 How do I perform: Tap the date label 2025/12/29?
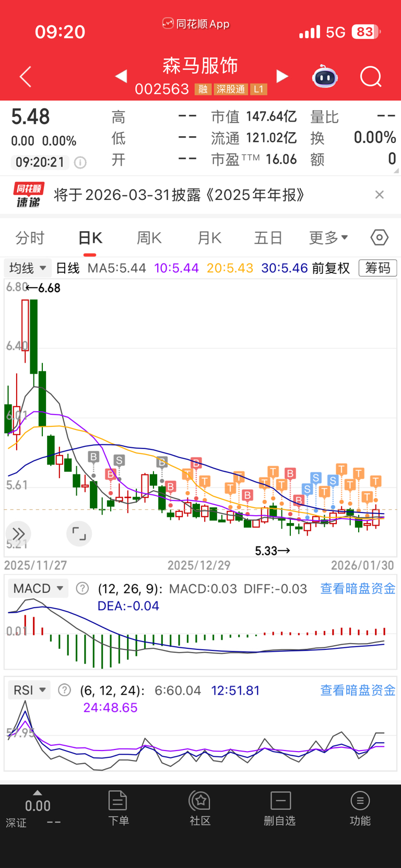[x=199, y=565]
